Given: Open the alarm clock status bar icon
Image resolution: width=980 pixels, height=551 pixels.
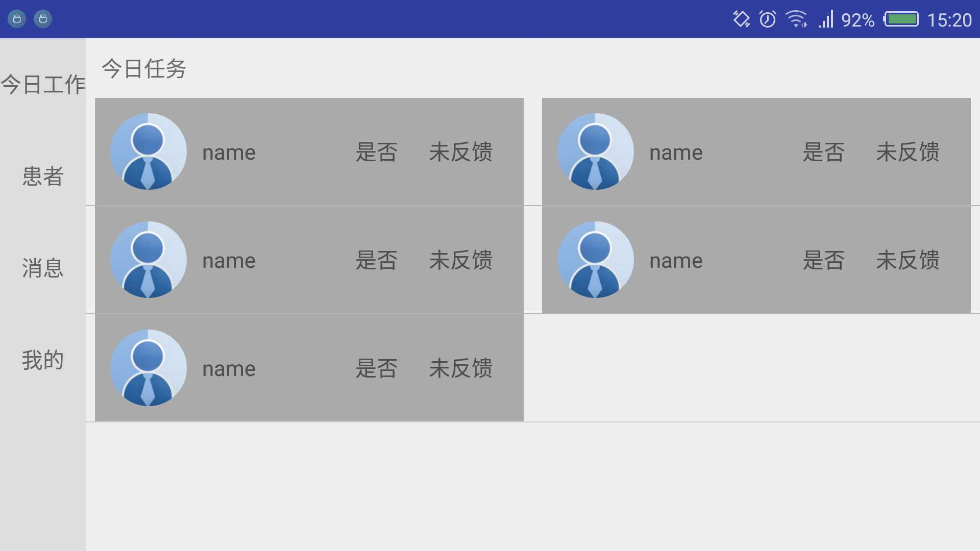Looking at the screenshot, I should click(x=768, y=18).
